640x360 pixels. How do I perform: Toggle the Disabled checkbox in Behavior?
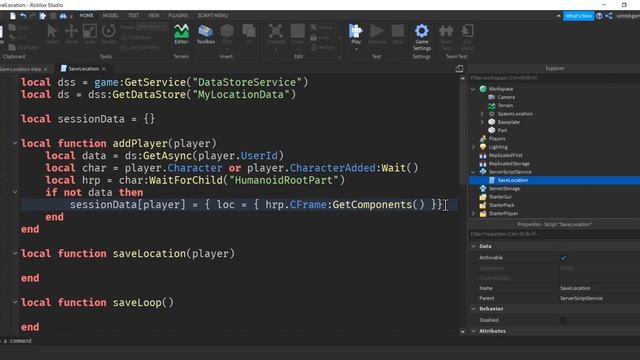point(563,320)
